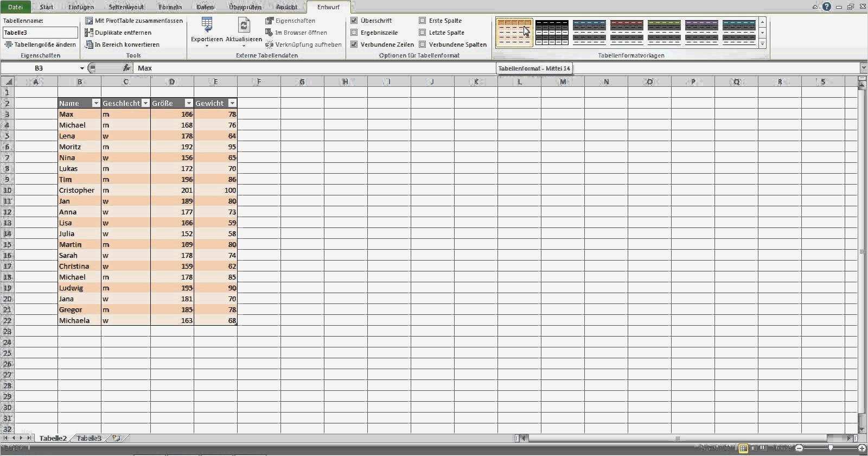
Task: Click the select-all corner of the sheet
Action: tap(8, 81)
